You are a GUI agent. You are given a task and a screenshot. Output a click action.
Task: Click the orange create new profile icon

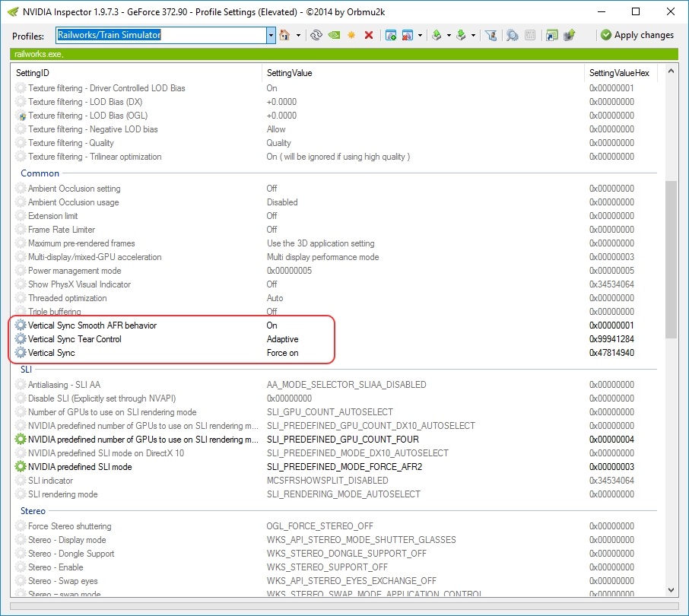pyautogui.click(x=351, y=35)
